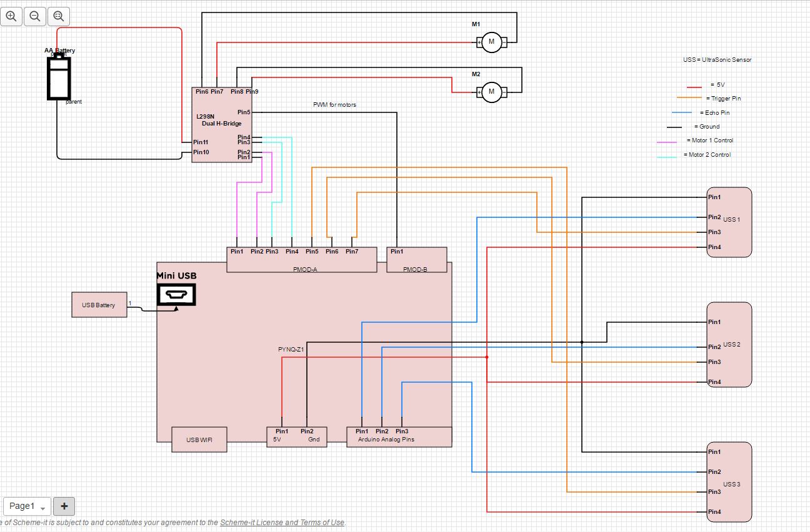Viewport: 810px width, 532px height.
Task: Select the USS 3 sensor block
Action: (x=729, y=482)
